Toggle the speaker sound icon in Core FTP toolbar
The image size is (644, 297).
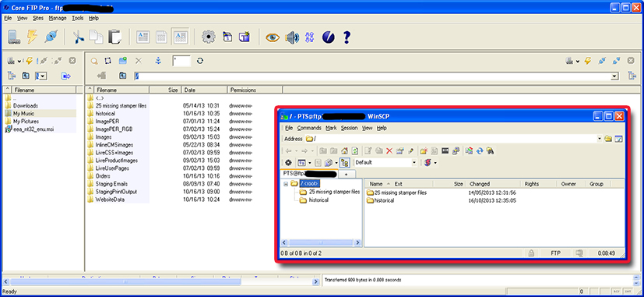(292, 37)
